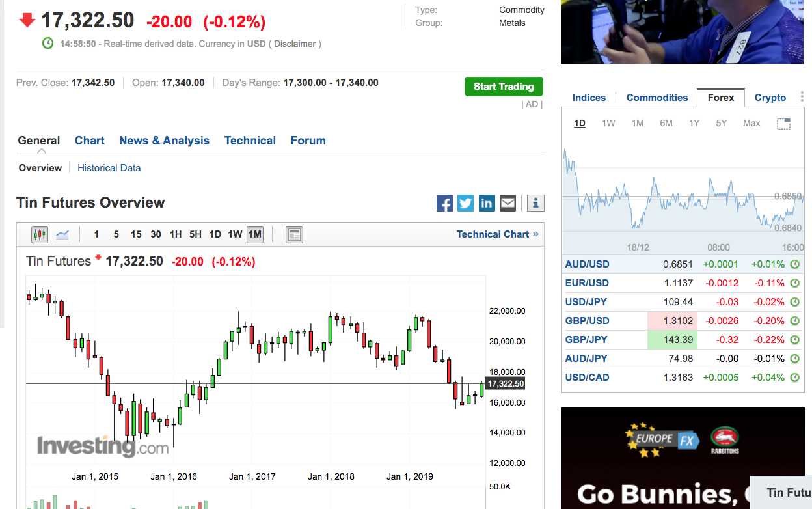Set Tin chart interval to 5 minutes
This screenshot has height=509, width=812.
(116, 234)
